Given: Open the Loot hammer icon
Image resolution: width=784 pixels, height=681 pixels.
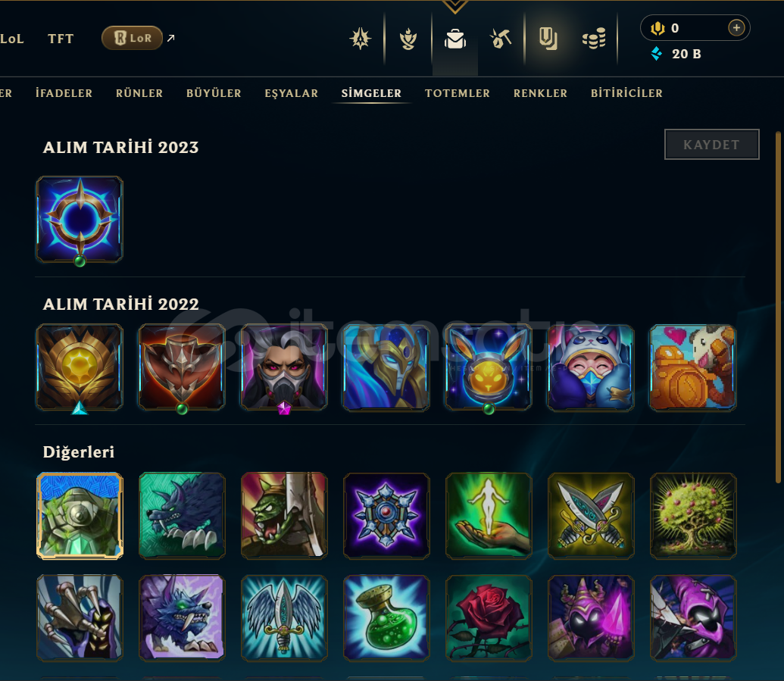Looking at the screenshot, I should 501,39.
